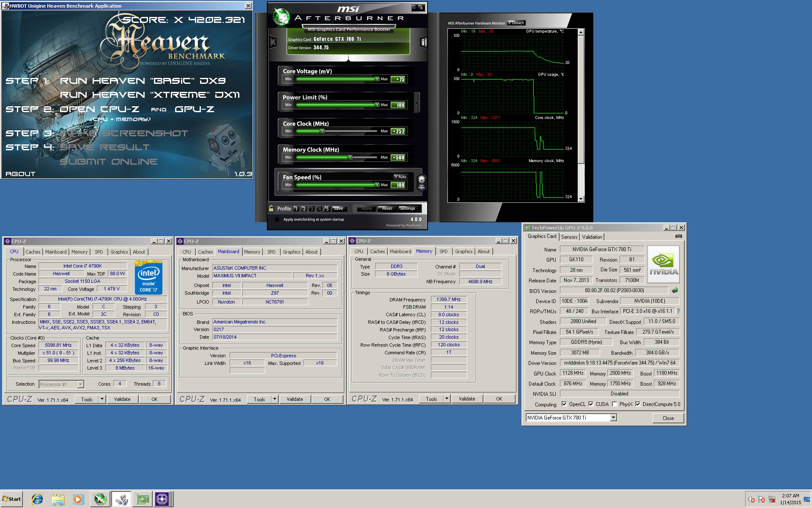Switch to Validation tab in GPU-Z

(592, 237)
